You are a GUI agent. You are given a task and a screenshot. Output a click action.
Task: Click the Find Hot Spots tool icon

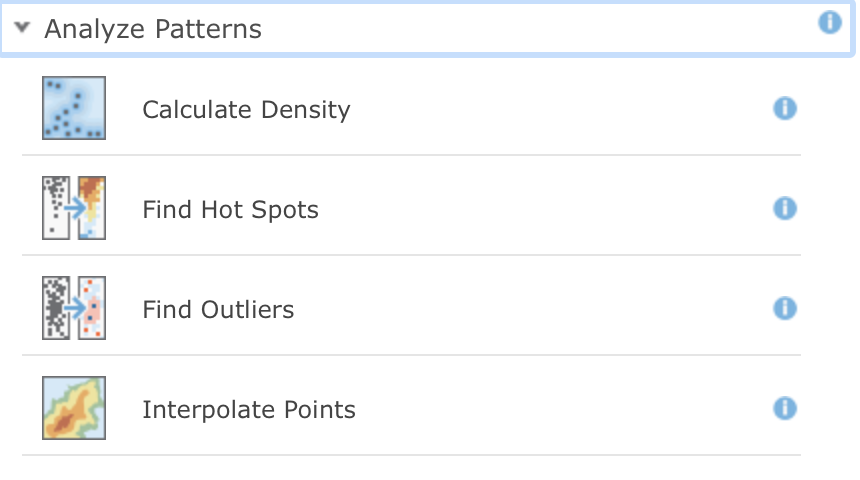tap(74, 208)
